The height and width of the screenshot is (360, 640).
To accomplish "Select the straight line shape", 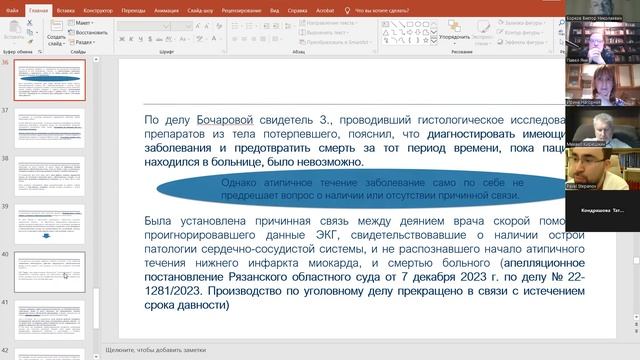I will point(393,24).
